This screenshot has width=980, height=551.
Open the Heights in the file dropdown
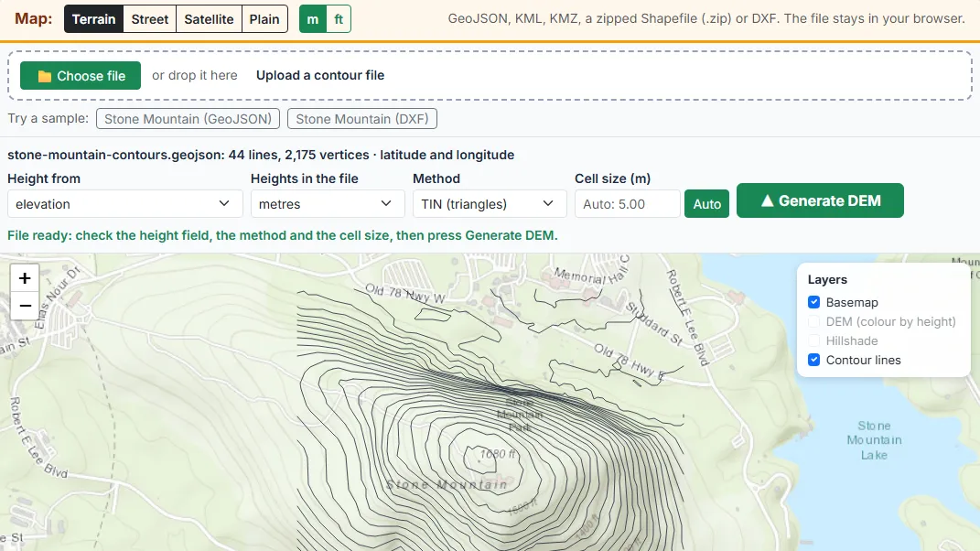pyautogui.click(x=328, y=204)
